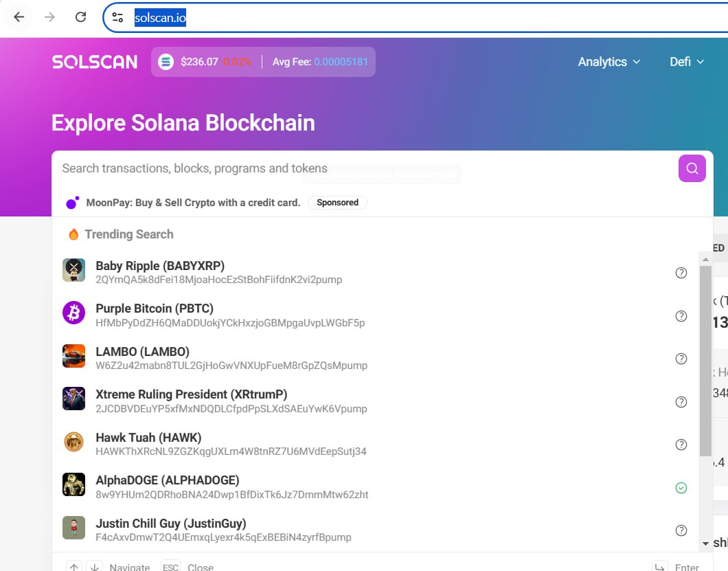Click the scrollbar up arrow

706,259
